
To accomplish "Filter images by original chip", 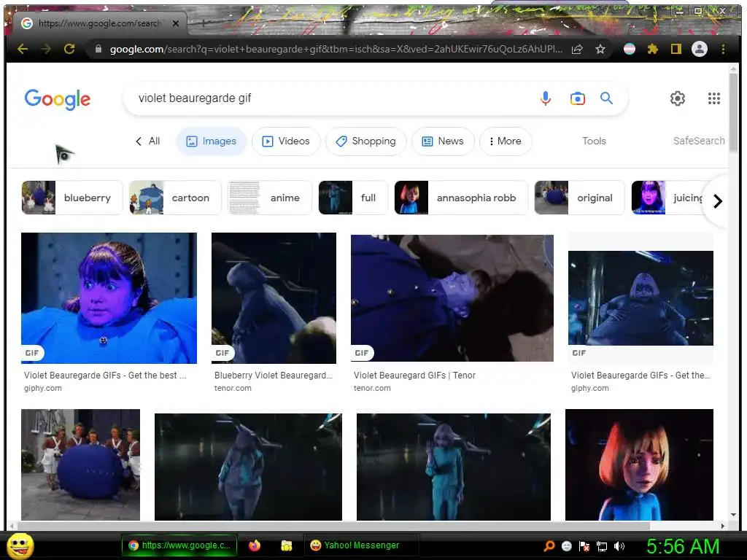I will coord(579,198).
